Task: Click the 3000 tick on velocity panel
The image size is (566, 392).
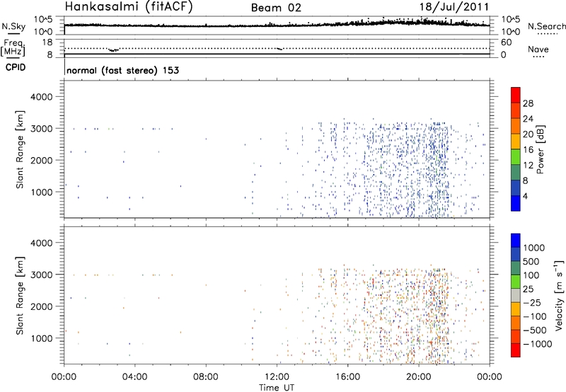Action: (41, 275)
